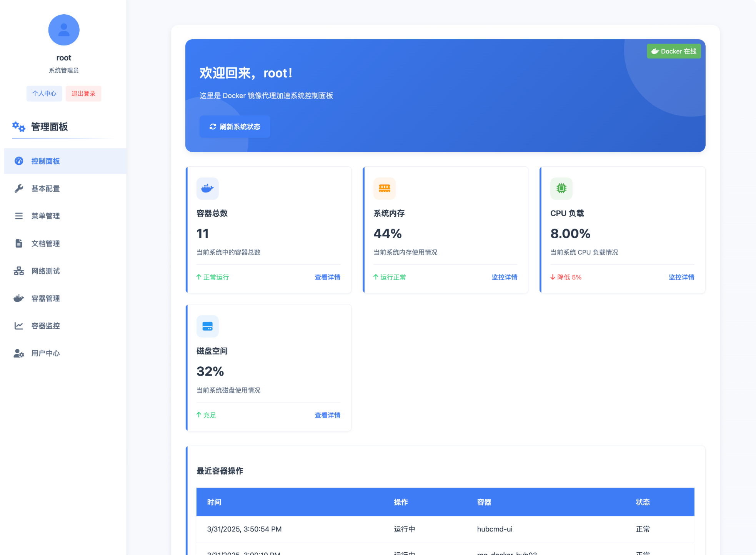This screenshot has width=756, height=555.
Task: Open 监控详情 link in CPU 负载 card
Action: pyautogui.click(x=681, y=277)
